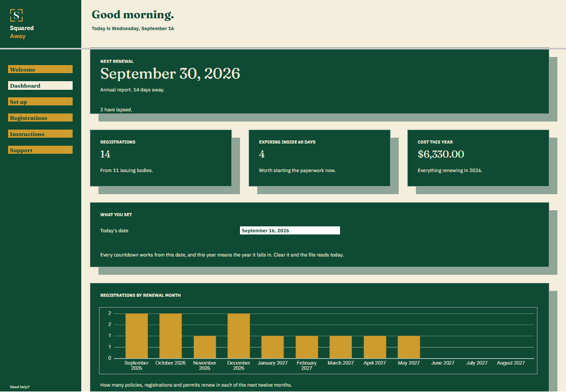Click the 'Today's date' label
Image resolution: width=566 pixels, height=392 pixels.
point(114,231)
